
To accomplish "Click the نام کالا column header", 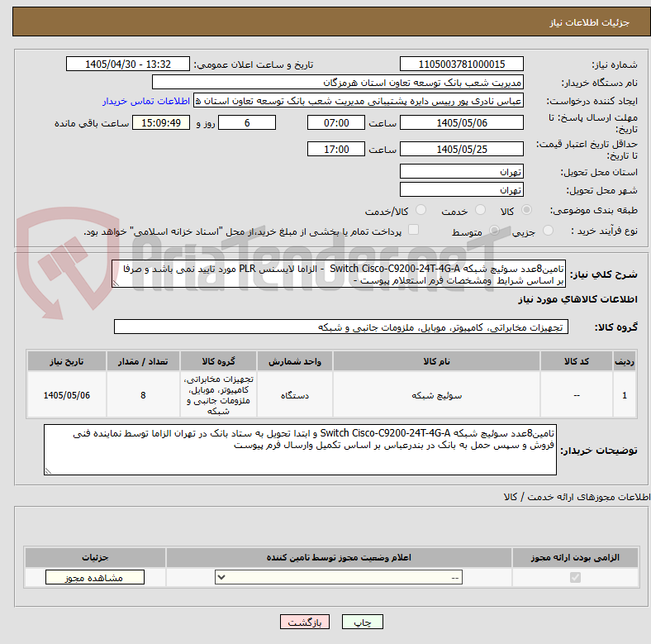I will pos(436,361).
